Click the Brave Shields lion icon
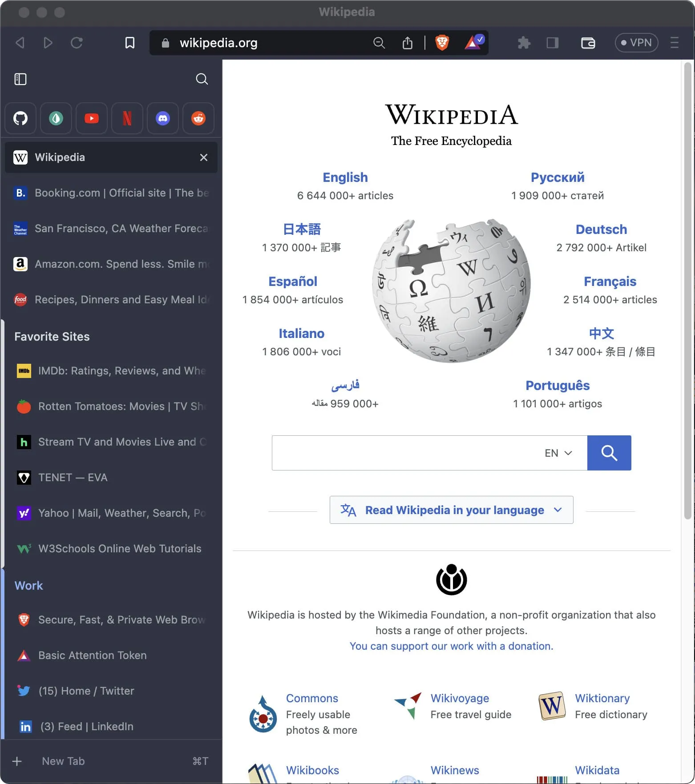The height and width of the screenshot is (784, 695). pyautogui.click(x=442, y=43)
